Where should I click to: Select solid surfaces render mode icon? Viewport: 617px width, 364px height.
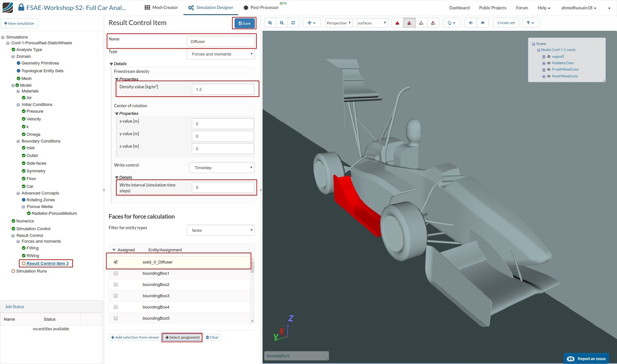point(398,23)
